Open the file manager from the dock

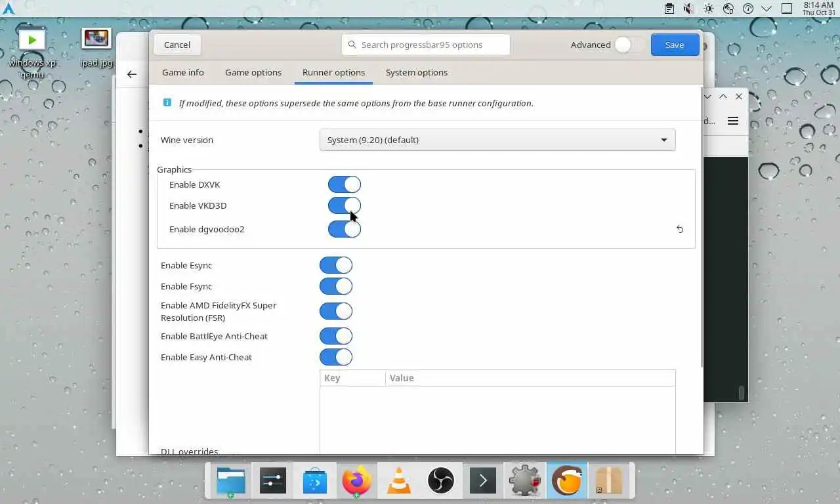tap(231, 481)
